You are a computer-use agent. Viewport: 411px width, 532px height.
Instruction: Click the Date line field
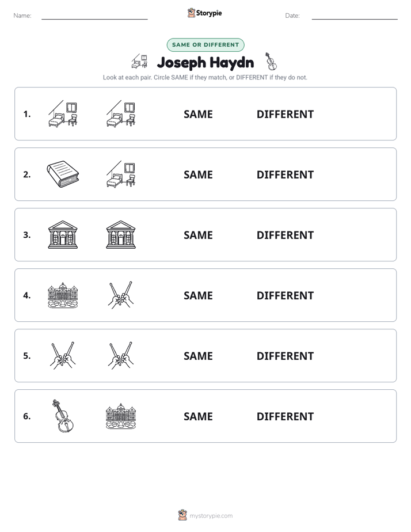355,16
